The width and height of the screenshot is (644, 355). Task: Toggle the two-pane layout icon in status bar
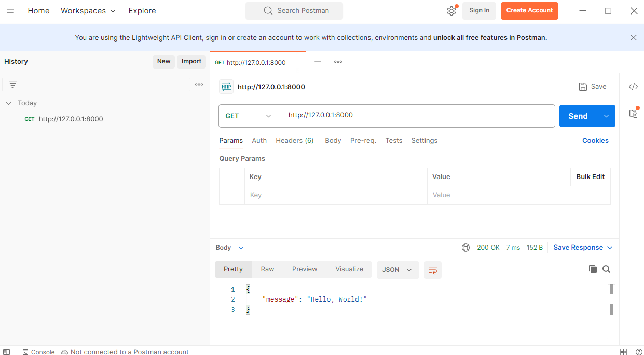(623, 352)
